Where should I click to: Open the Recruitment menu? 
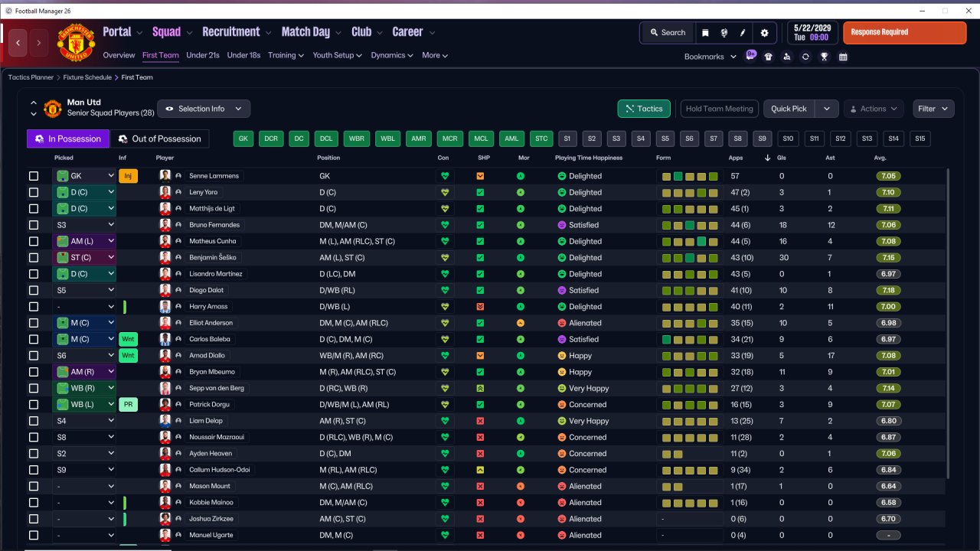point(237,32)
